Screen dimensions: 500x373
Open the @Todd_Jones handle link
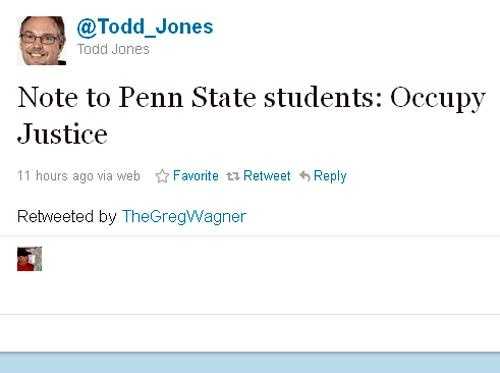145,27
